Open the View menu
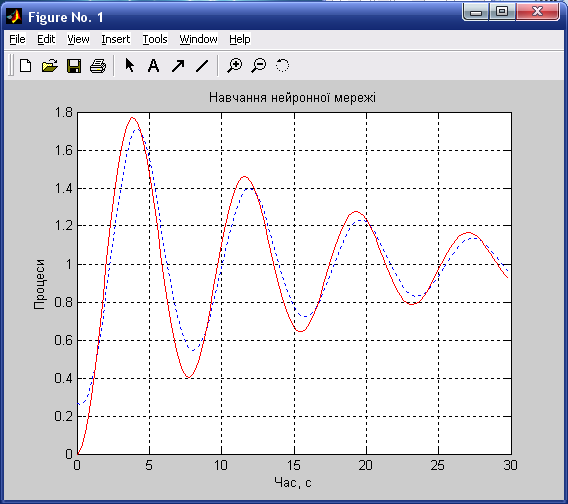 [x=78, y=39]
